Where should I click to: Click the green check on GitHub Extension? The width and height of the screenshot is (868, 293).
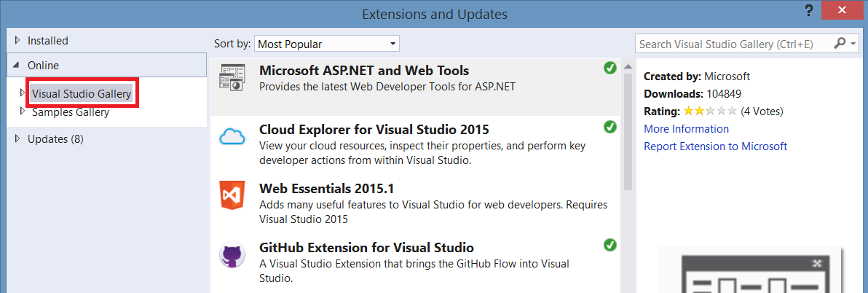610,245
